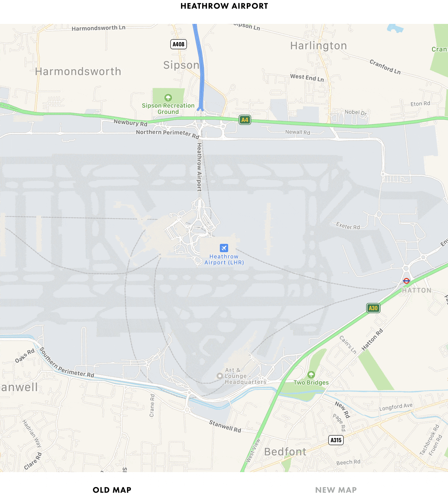This screenshot has width=448, height=496.
Task: Click the Art & Lounge Headquarters marker
Action: pos(220,376)
